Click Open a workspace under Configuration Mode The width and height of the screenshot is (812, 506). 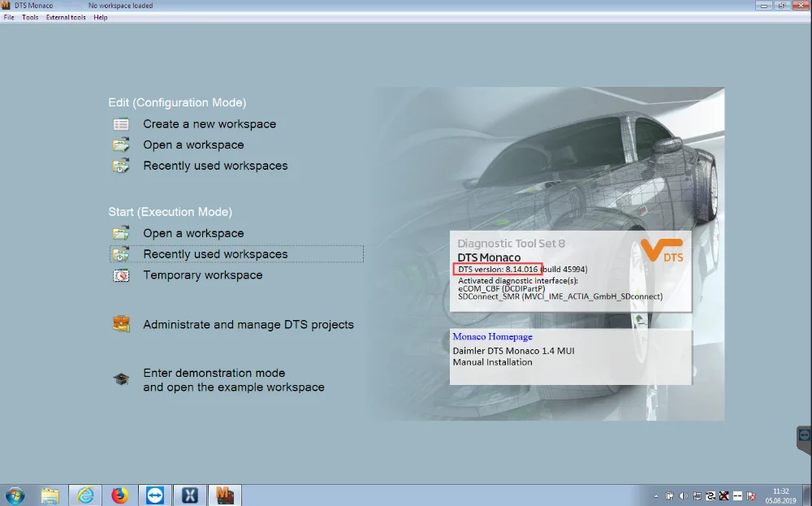194,145
